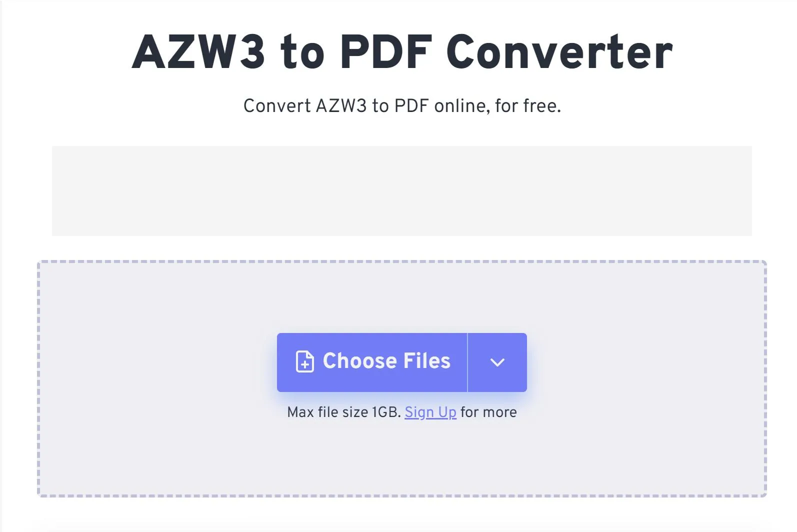The width and height of the screenshot is (797, 532).
Task: Click the divider between Choose Files and chevron
Action: point(468,362)
